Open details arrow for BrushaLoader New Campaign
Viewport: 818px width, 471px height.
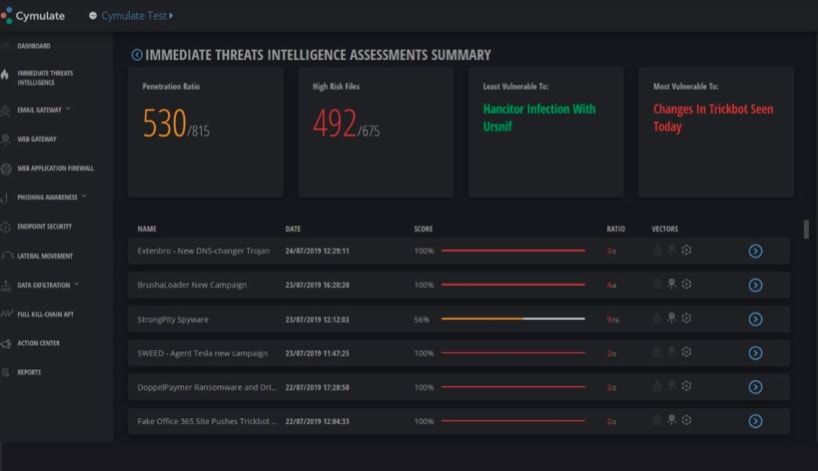(x=755, y=285)
